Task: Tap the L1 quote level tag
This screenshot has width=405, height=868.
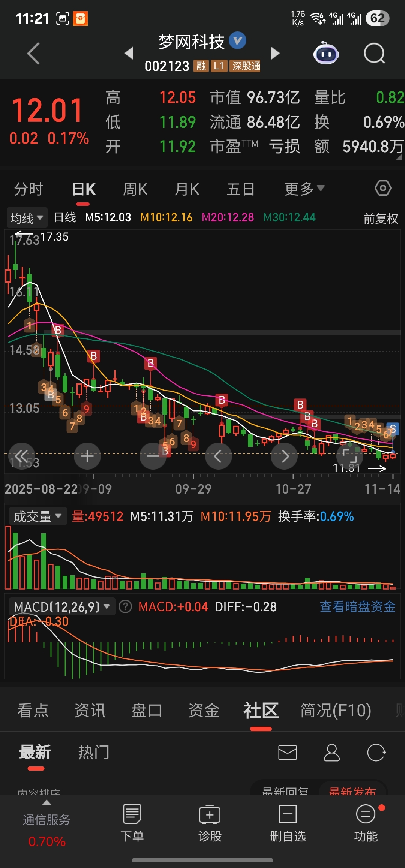Action: (x=219, y=66)
